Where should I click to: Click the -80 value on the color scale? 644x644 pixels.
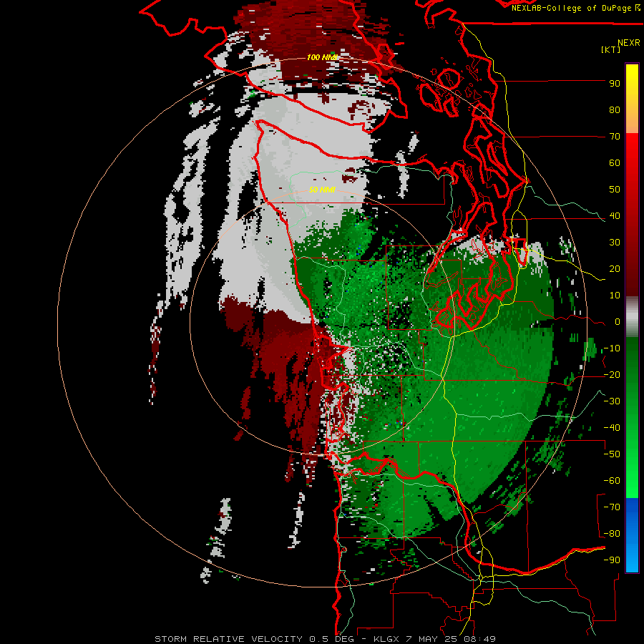(612, 534)
